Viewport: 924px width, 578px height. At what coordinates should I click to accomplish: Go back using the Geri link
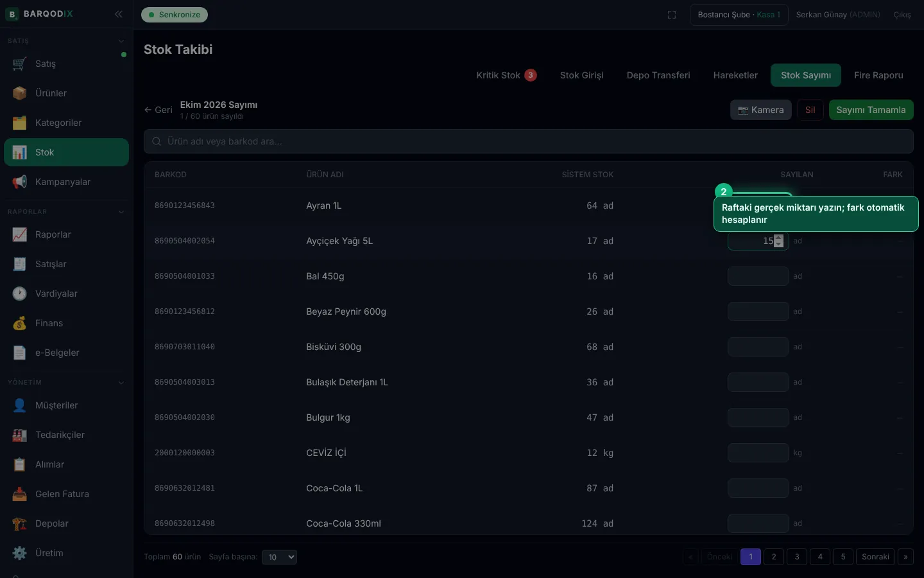158,110
